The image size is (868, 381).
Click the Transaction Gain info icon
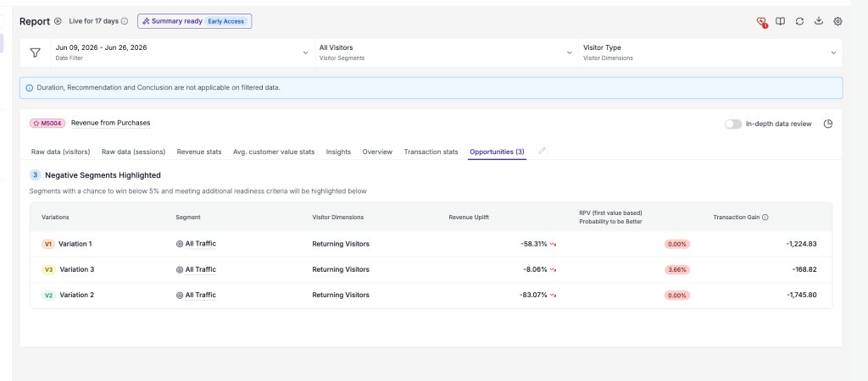point(765,218)
